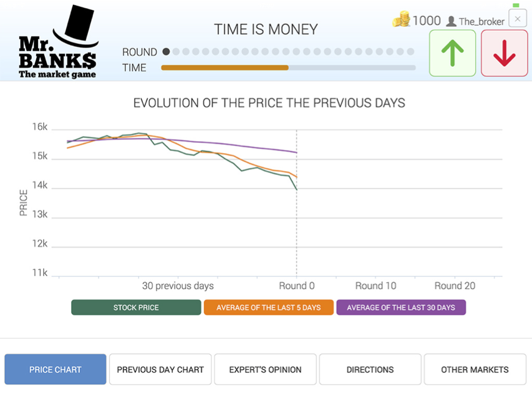Image resolution: width=532 pixels, height=399 pixels.
Task: Show the Other Markets tab
Action: pos(475,370)
